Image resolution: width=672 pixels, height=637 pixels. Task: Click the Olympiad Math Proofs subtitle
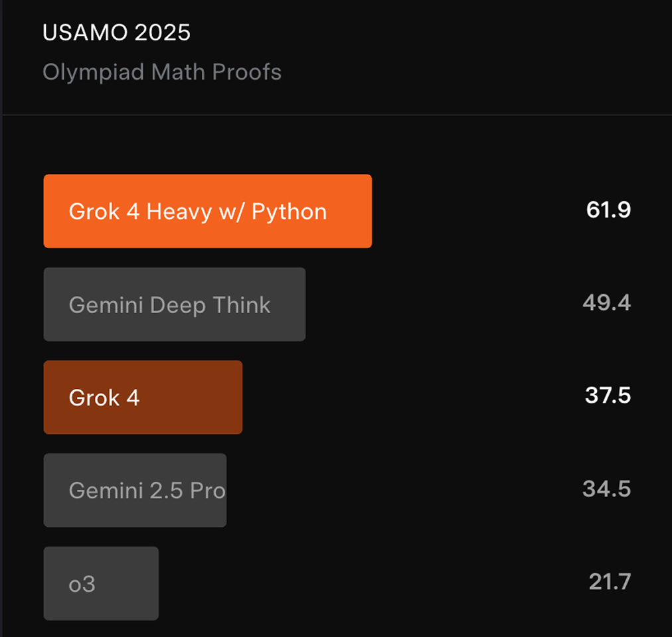(162, 72)
